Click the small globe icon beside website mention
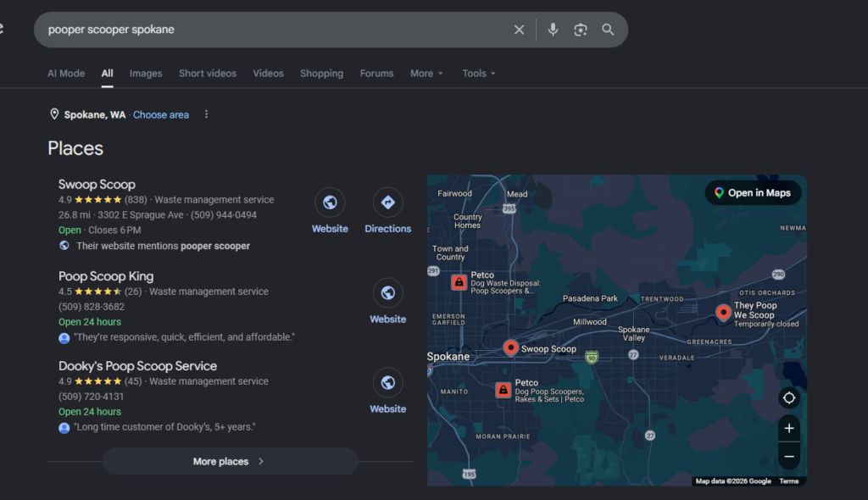 coord(64,245)
